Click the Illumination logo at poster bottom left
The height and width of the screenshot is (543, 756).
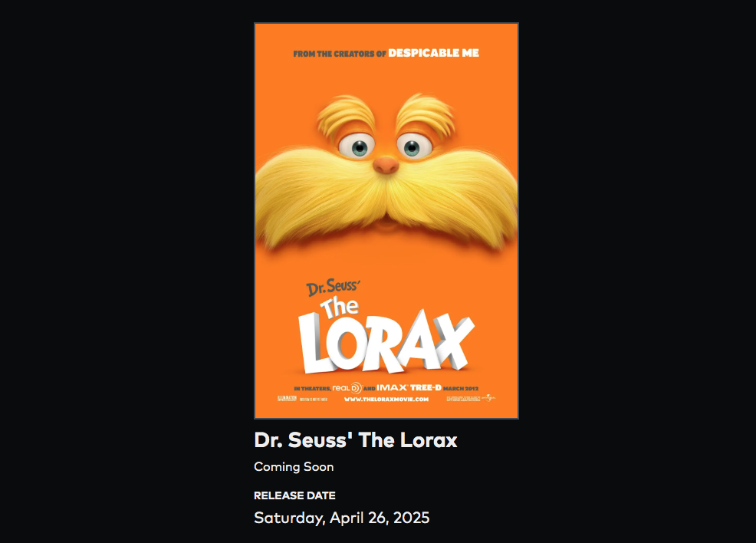[x=287, y=398]
